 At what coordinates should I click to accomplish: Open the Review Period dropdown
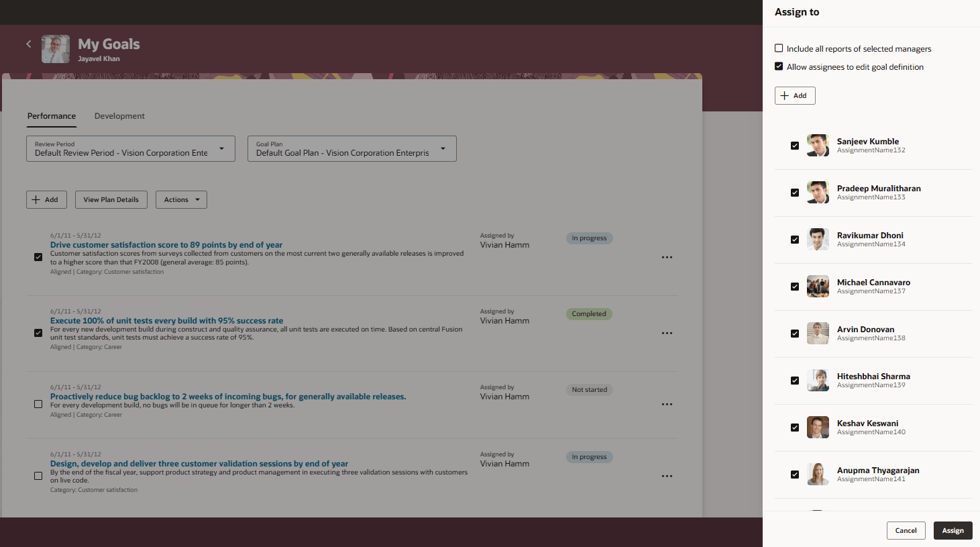[x=131, y=149]
